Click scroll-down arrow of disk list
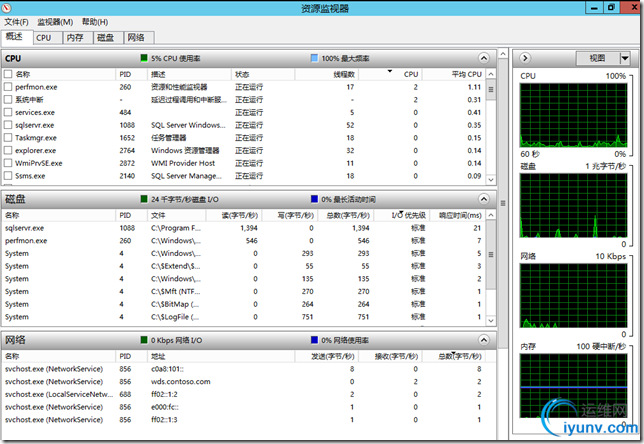The image size is (644, 444). point(491,320)
